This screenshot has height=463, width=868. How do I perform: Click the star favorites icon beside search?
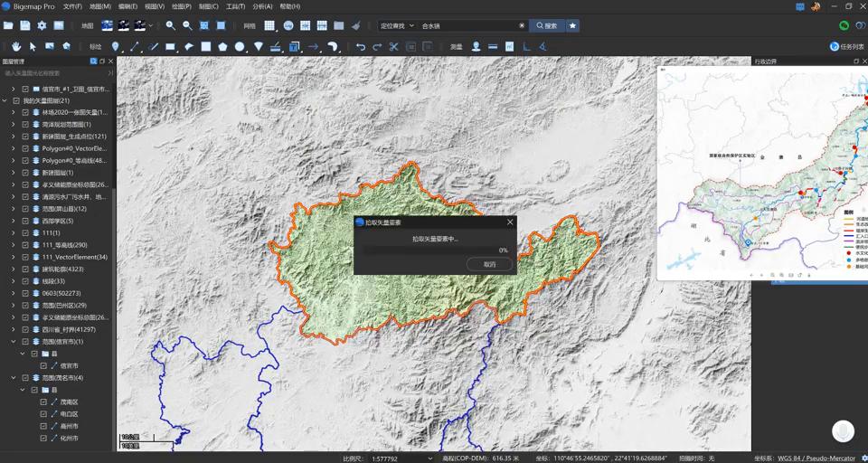click(572, 25)
